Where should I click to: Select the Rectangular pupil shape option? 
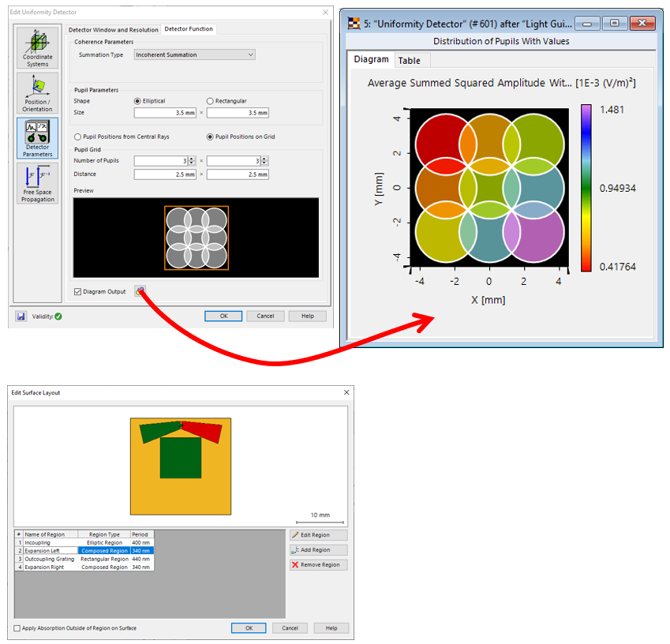tap(210, 101)
